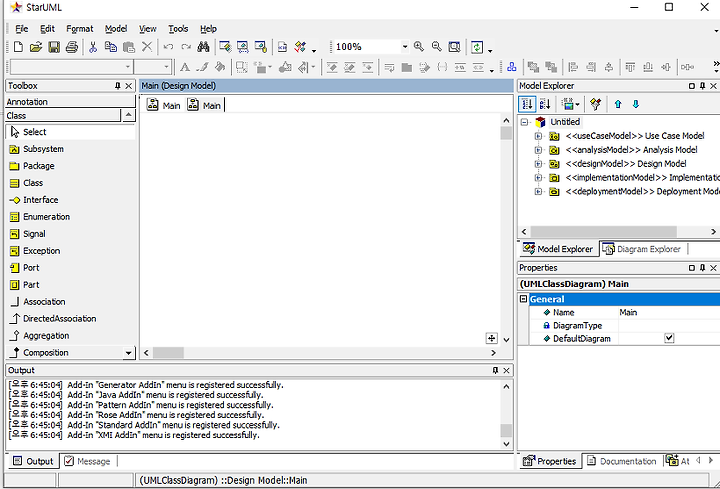Click the Redo arrow icon
The width and height of the screenshot is (720, 489).
[186, 47]
